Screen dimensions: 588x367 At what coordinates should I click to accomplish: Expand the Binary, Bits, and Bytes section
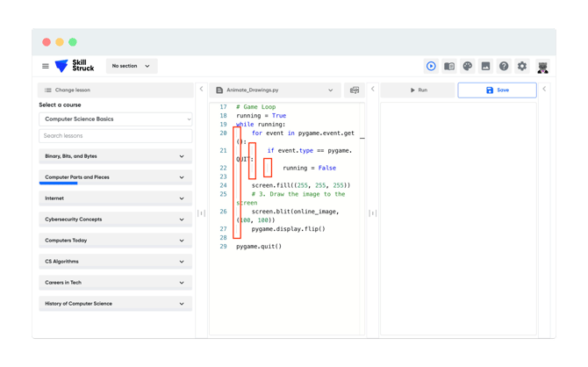pos(116,156)
